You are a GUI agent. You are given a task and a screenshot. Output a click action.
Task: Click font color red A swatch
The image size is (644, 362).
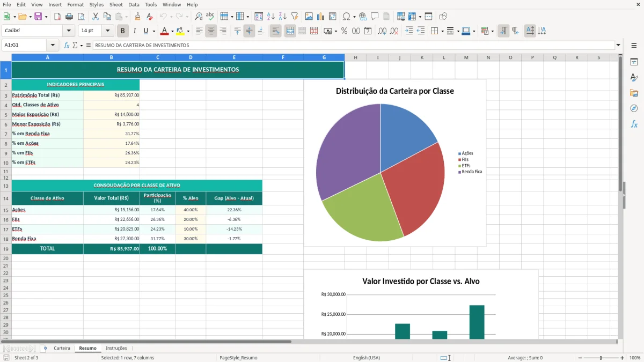pyautogui.click(x=164, y=31)
